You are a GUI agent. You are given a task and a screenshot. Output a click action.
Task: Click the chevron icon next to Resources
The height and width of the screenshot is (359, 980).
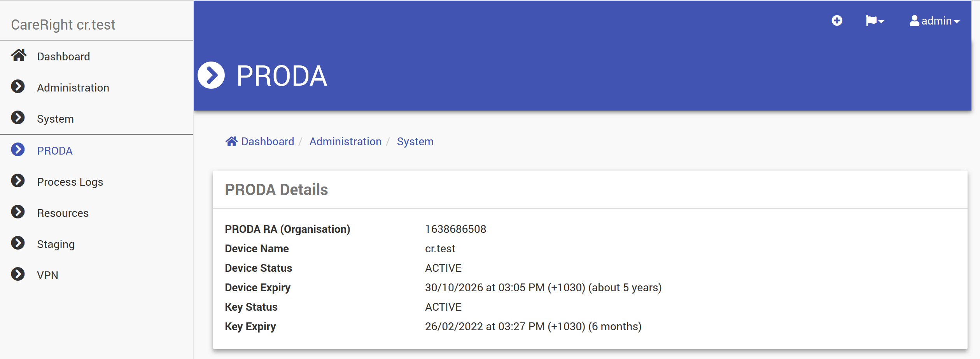click(18, 212)
